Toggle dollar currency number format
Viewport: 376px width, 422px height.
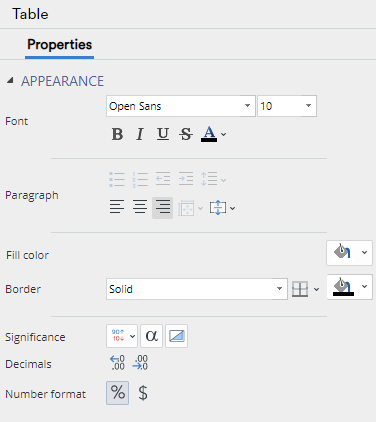[143, 393]
